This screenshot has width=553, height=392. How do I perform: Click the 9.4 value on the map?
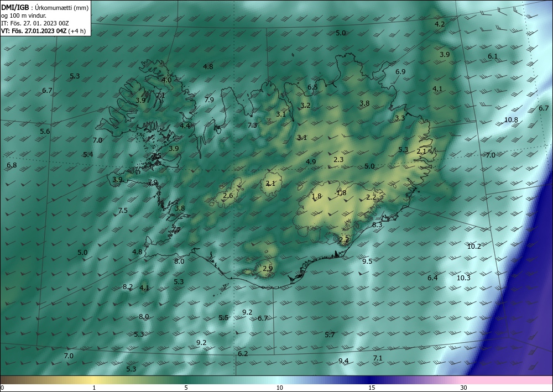[343, 360]
